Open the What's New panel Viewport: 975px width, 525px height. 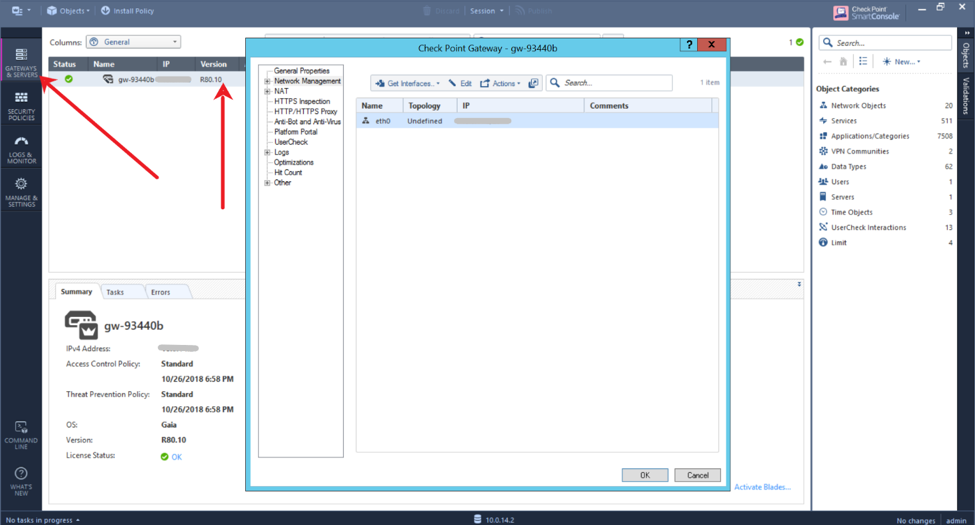coord(21,481)
